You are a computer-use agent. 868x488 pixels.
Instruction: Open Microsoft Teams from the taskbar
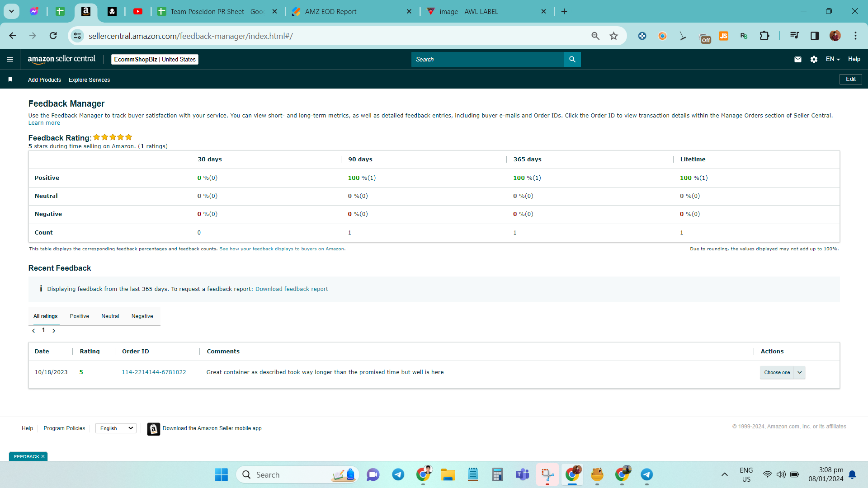tap(522, 474)
